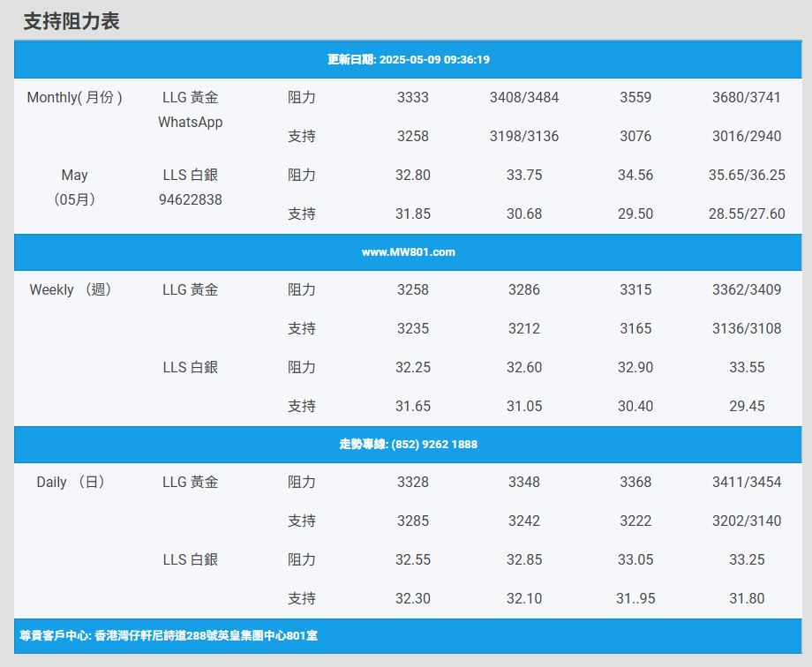812x667 pixels.
Task: Select daily gold support value 3285
Action: [x=413, y=521]
